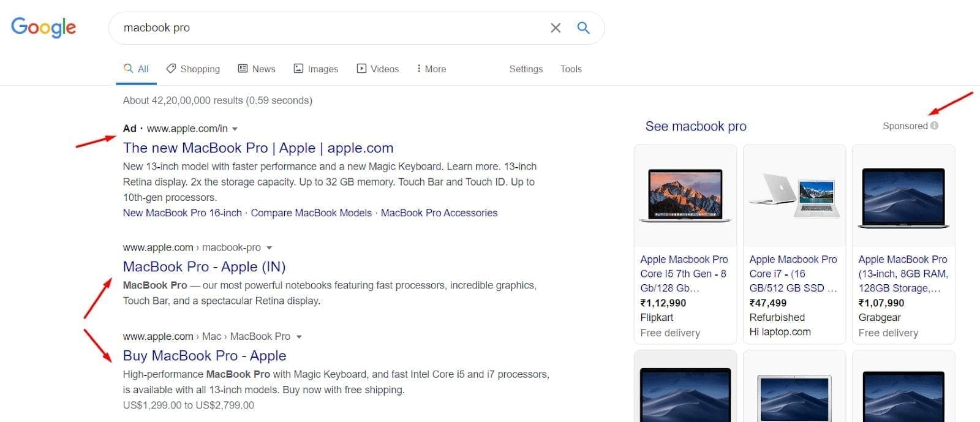Switch to the Shopping tab
The image size is (980, 422).
tap(194, 69)
